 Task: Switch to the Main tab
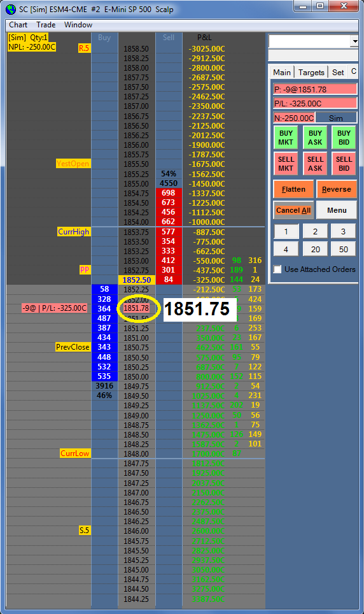(x=282, y=73)
